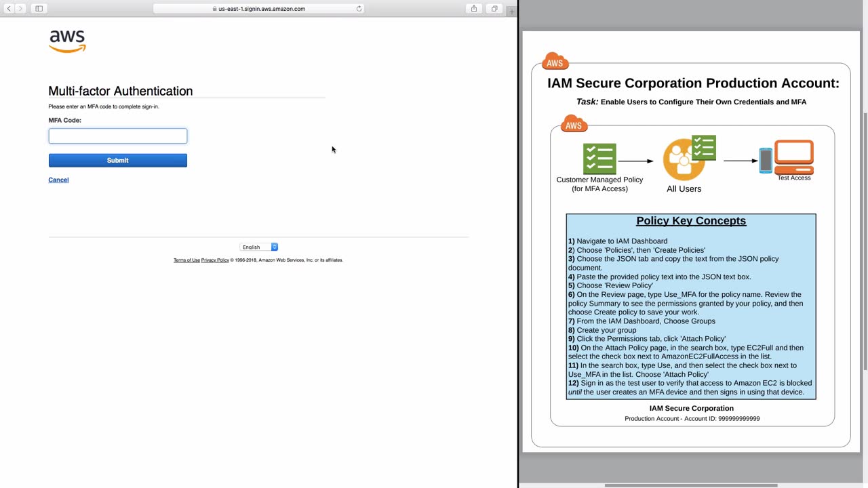
Task: Click the 'Policy Key Concepts' heading
Action: pyautogui.click(x=691, y=221)
